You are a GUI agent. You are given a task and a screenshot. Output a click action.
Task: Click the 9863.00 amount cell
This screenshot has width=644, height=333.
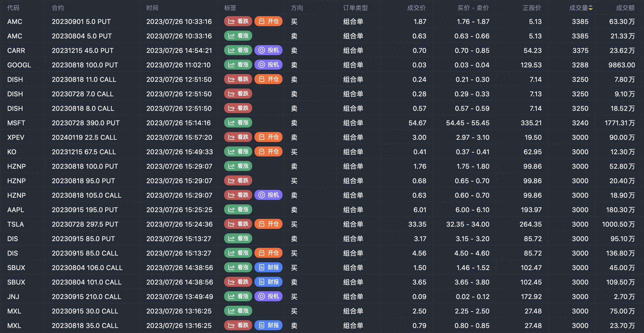click(622, 65)
